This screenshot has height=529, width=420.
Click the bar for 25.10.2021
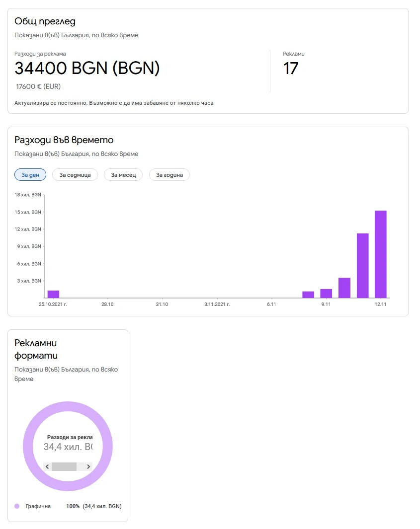click(53, 294)
